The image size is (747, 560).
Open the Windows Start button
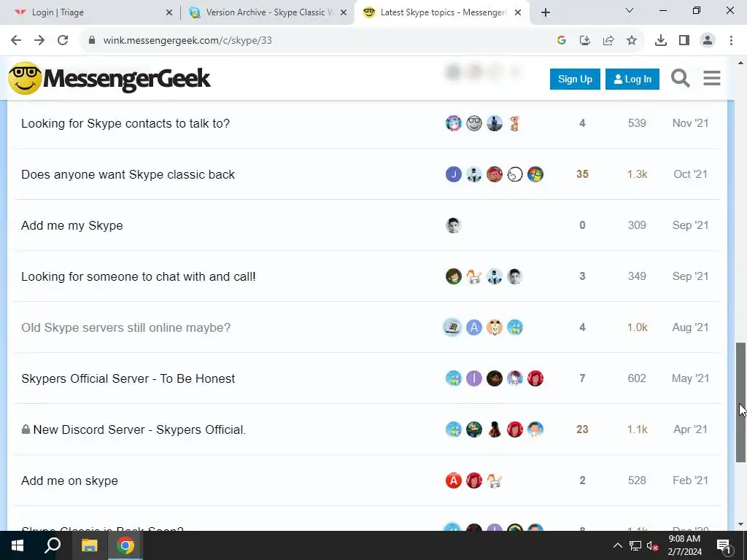click(x=18, y=545)
